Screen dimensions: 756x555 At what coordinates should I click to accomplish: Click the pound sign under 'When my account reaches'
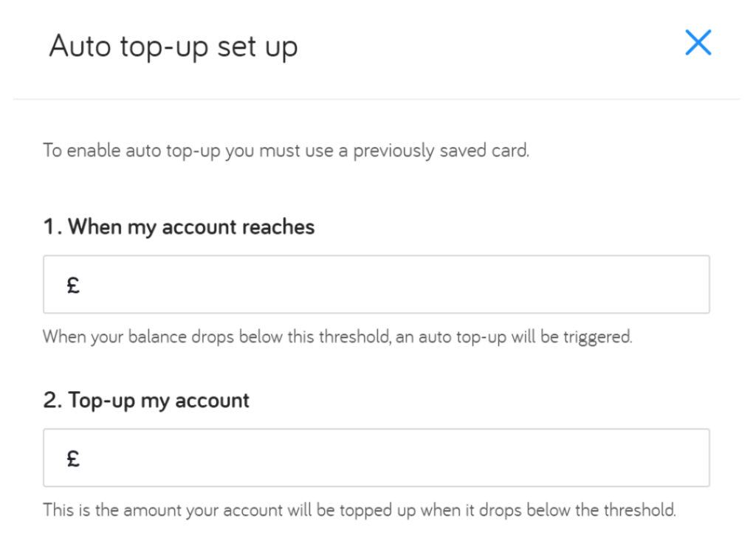[x=72, y=284]
